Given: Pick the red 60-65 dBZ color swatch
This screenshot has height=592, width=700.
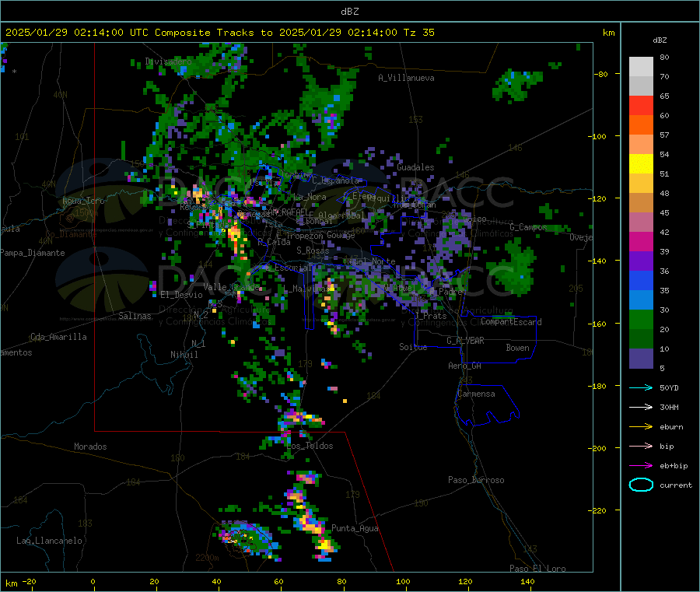Looking at the screenshot, I should pos(641,105).
